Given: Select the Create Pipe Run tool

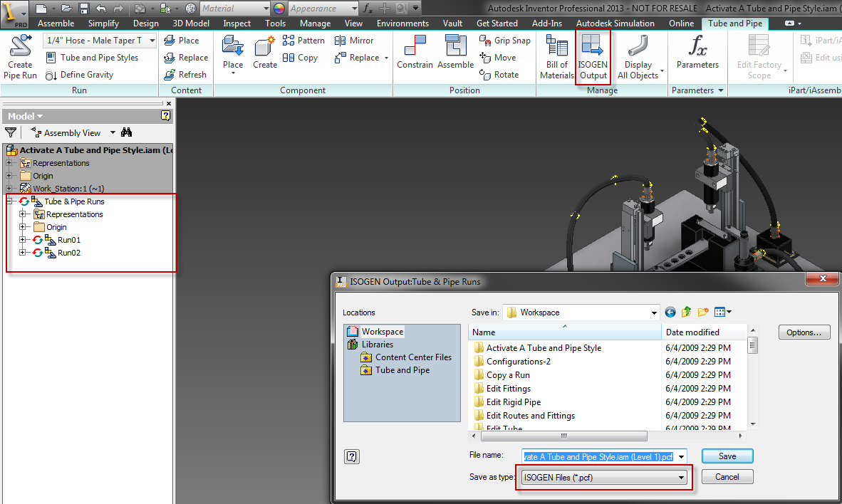Looking at the screenshot, I should [x=21, y=57].
